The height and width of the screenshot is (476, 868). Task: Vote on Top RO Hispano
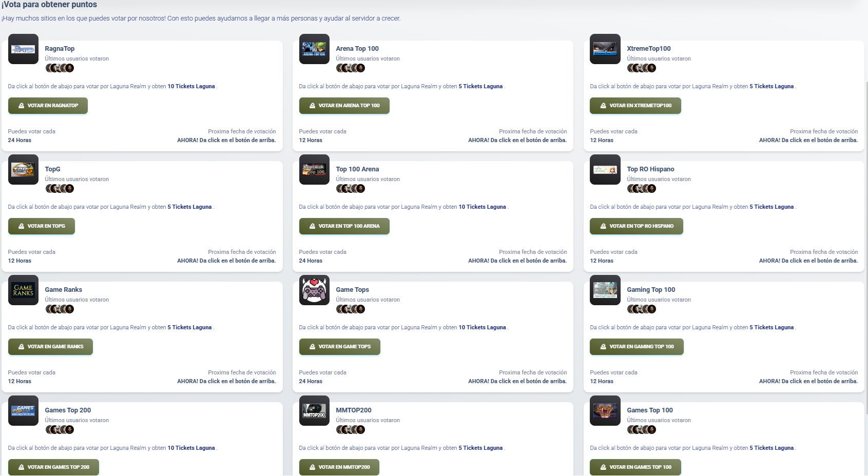[636, 226]
